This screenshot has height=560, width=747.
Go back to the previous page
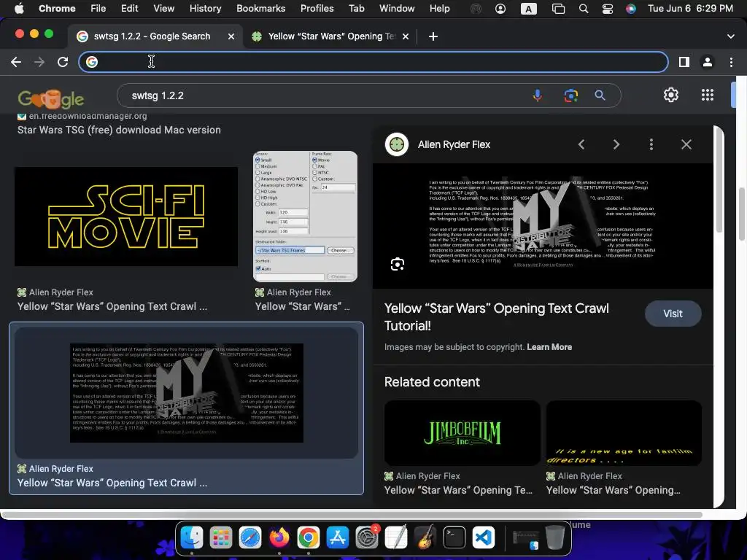coord(16,62)
